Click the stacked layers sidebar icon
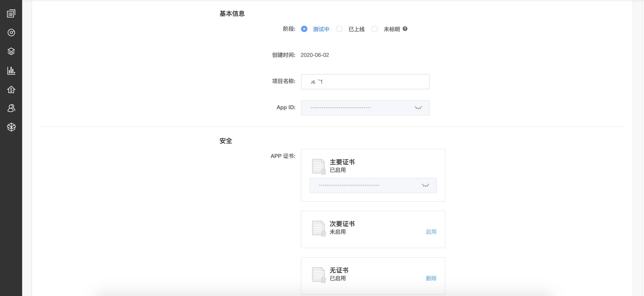The image size is (644, 296). 11,51
